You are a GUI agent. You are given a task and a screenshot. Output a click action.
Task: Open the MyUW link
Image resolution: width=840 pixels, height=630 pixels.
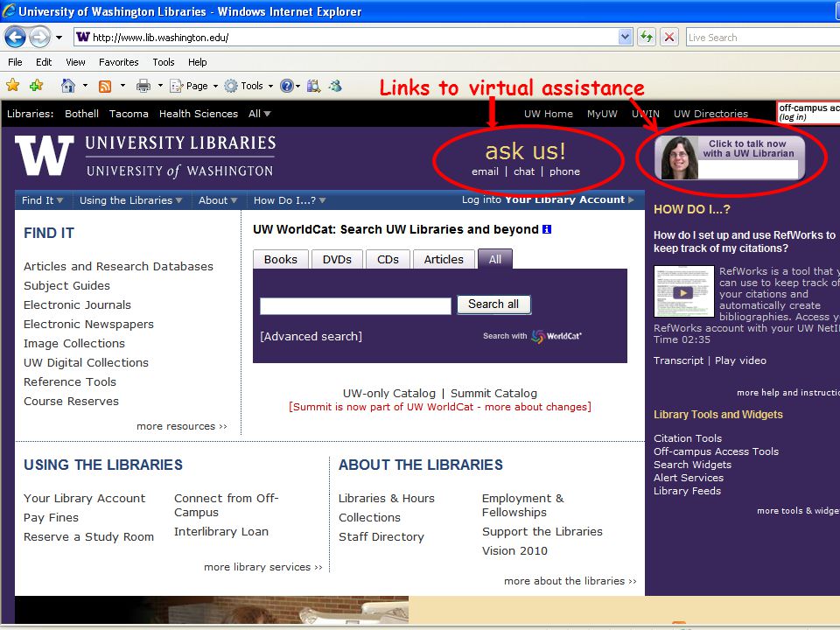pos(602,114)
